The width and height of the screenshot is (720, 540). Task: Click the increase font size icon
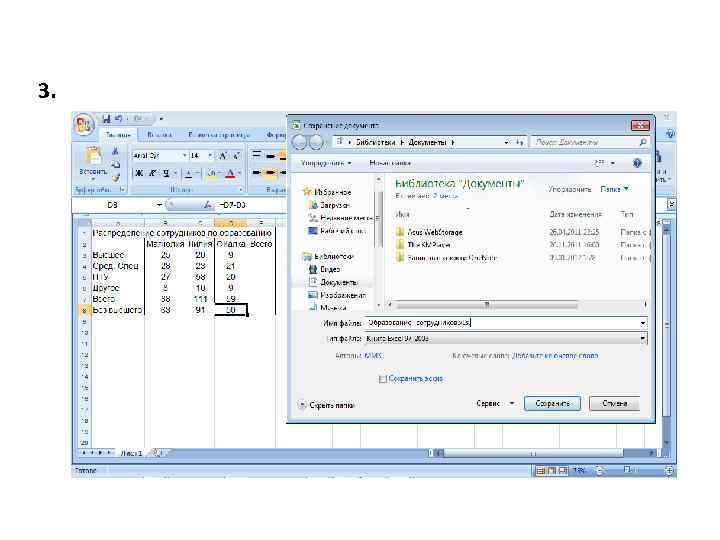[x=223, y=156]
